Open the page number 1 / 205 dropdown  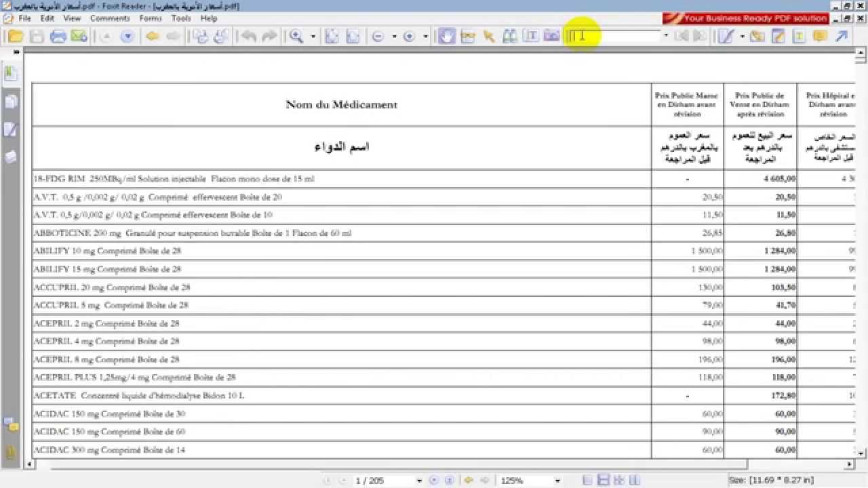419,481
